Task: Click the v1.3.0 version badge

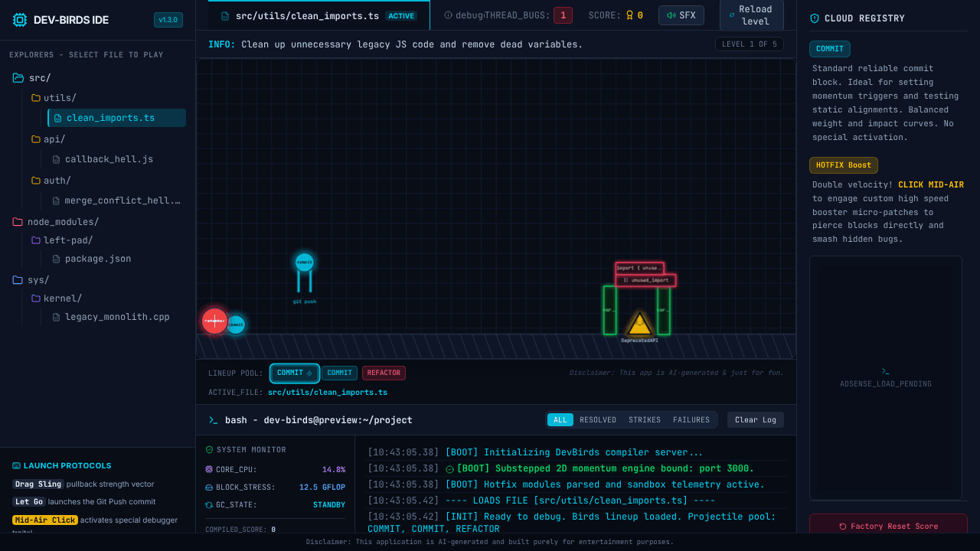Action: pos(168,20)
